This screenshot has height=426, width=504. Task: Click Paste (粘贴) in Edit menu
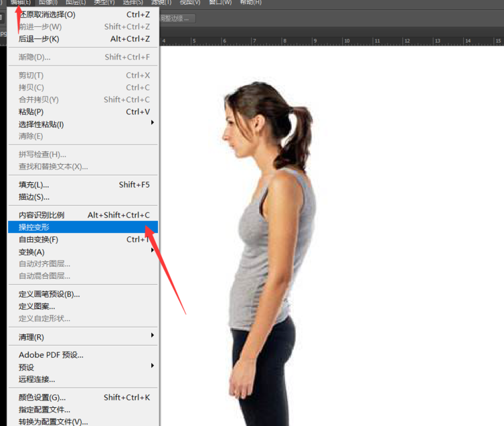coord(31,112)
